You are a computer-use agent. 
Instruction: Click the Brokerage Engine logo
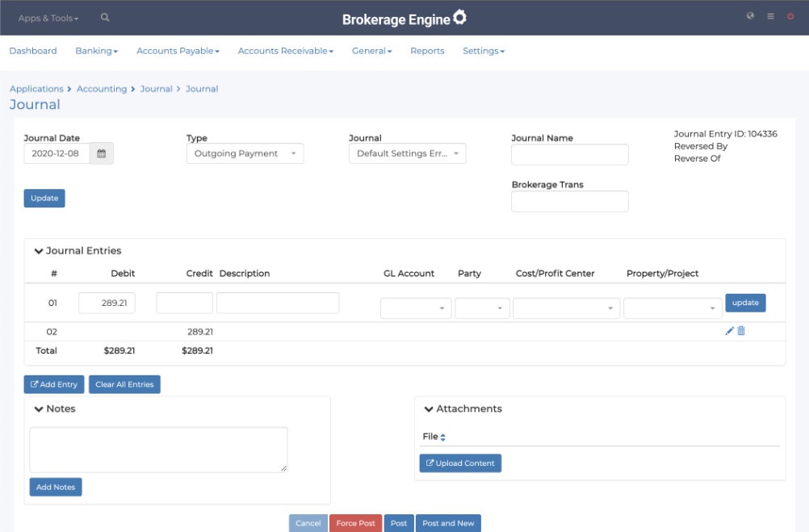pyautogui.click(x=404, y=19)
